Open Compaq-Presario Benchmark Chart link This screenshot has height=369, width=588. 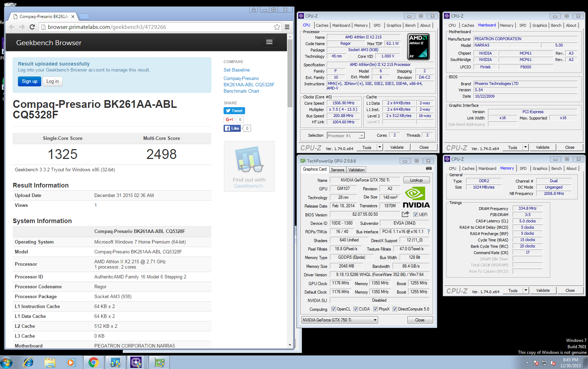pos(249,85)
